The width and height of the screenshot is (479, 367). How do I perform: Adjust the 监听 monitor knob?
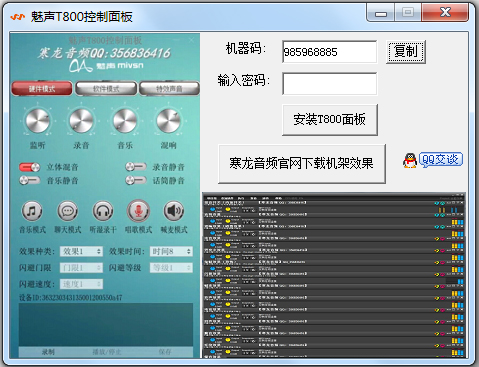click(38, 121)
